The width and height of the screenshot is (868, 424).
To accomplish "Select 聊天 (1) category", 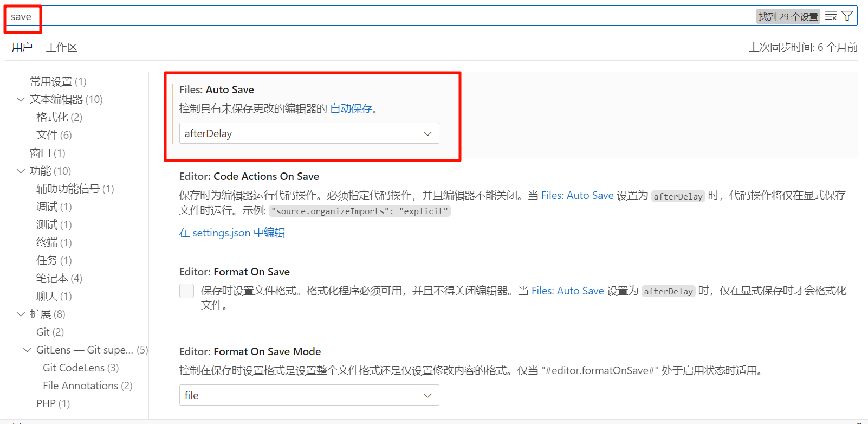I will tap(54, 296).
